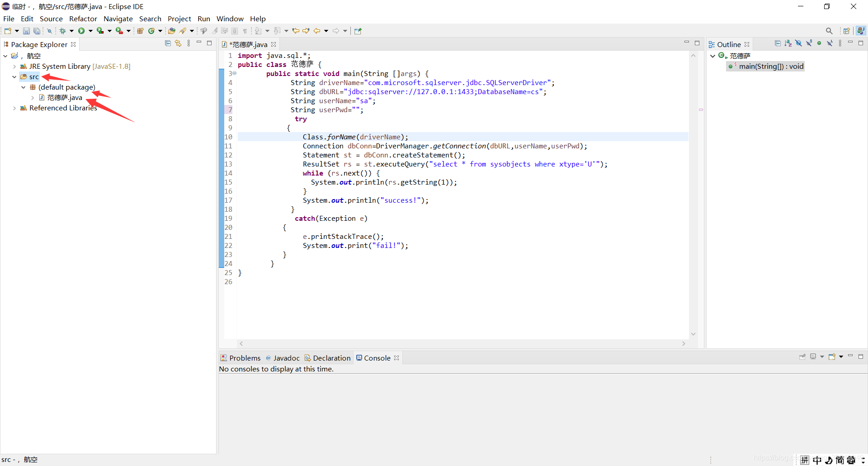The image size is (868, 466).
Task: Click the Back navigation arrow icon
Action: coord(317,31)
